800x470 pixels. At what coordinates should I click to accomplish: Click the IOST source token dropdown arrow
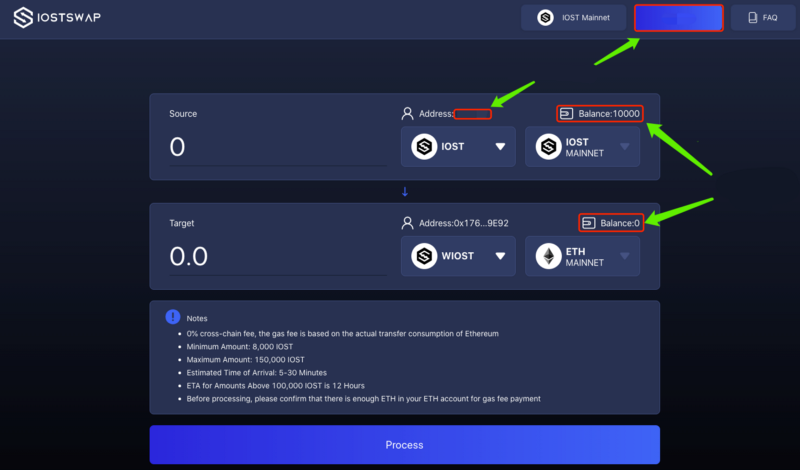(500, 146)
